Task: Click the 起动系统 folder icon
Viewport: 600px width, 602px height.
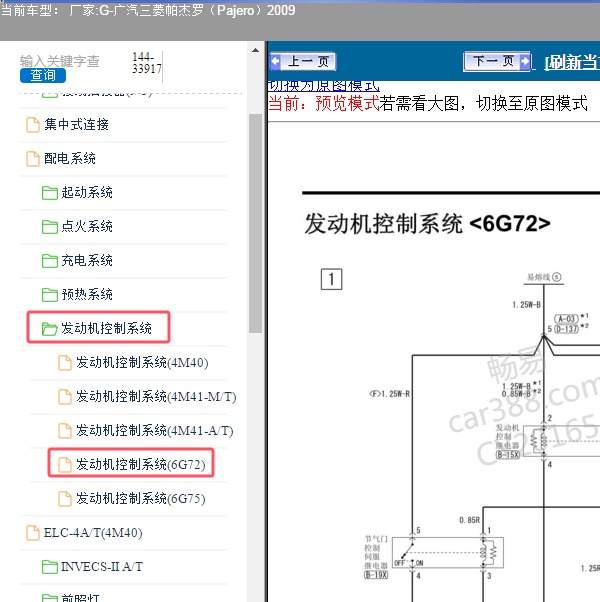Action: (50, 193)
